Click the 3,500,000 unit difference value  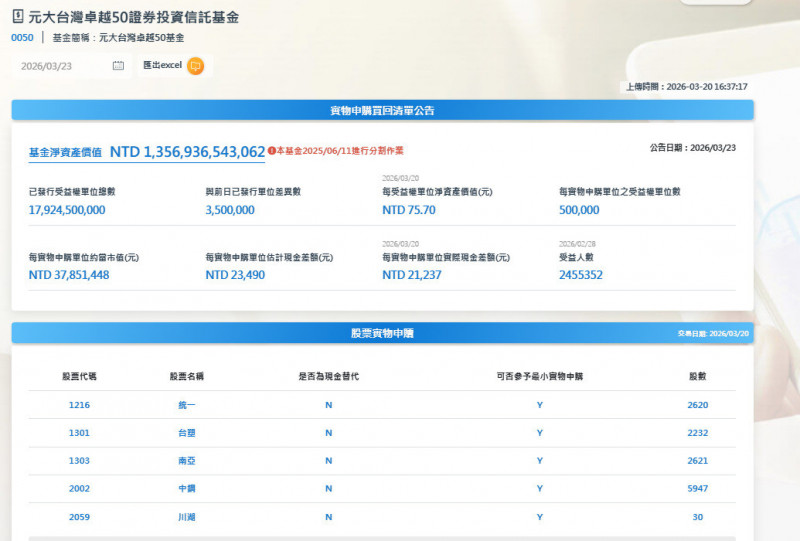tap(230, 210)
